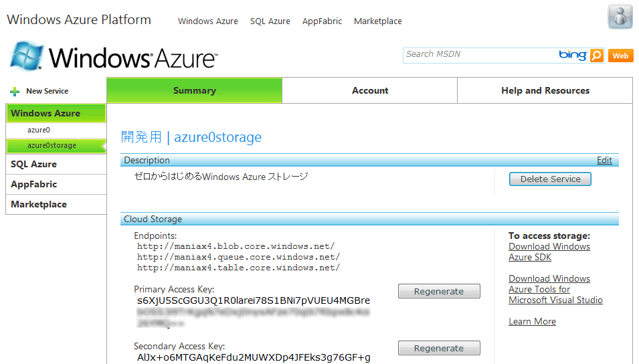Click the green plus New Service icon

coord(15,91)
